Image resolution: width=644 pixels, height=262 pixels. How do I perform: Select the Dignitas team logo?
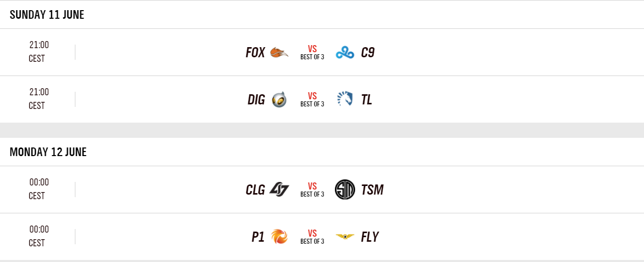(x=279, y=100)
